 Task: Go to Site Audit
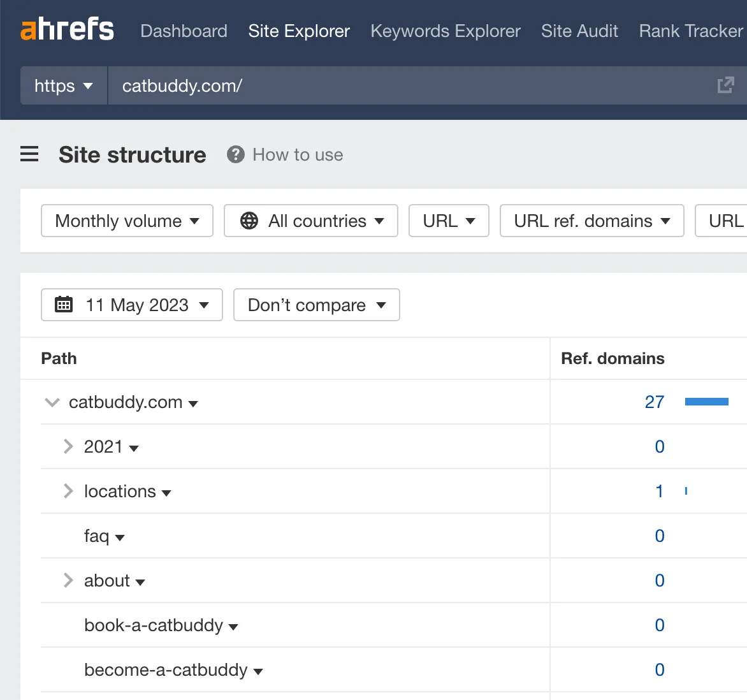tap(579, 31)
